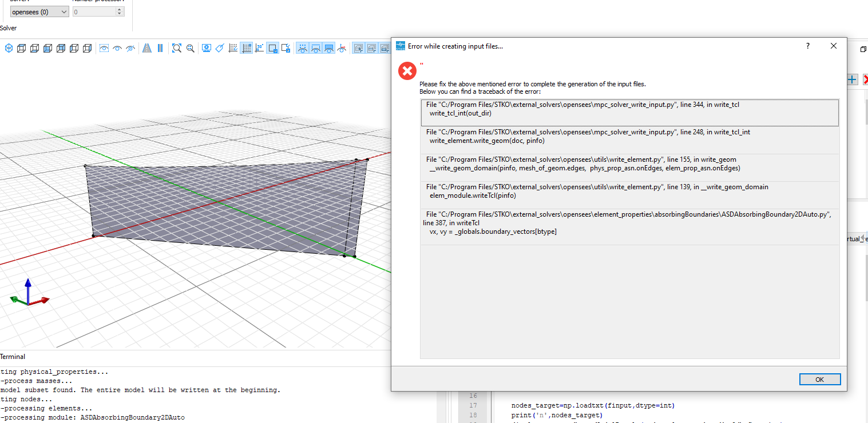Click the Terminal panel title
This screenshot has height=423, width=868.
tap(13, 357)
